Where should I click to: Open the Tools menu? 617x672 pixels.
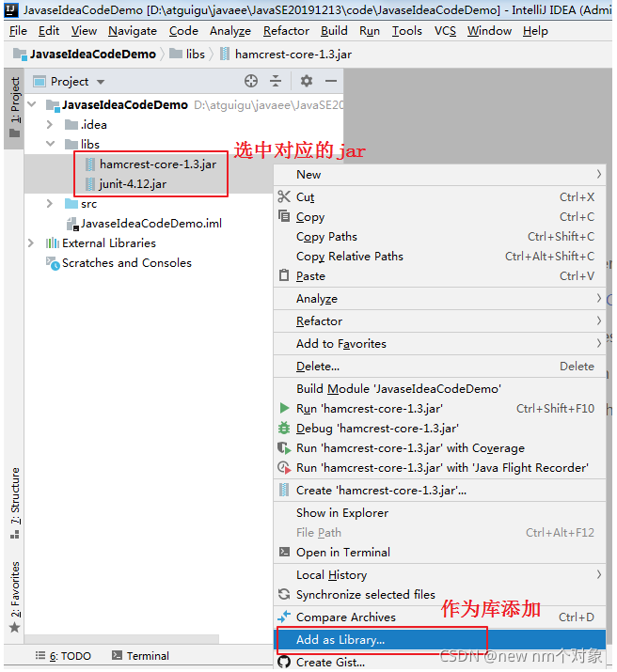[407, 31]
